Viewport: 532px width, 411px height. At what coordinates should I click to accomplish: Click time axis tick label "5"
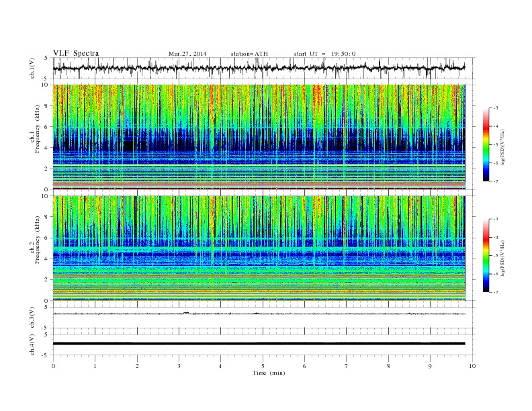pos(263,366)
